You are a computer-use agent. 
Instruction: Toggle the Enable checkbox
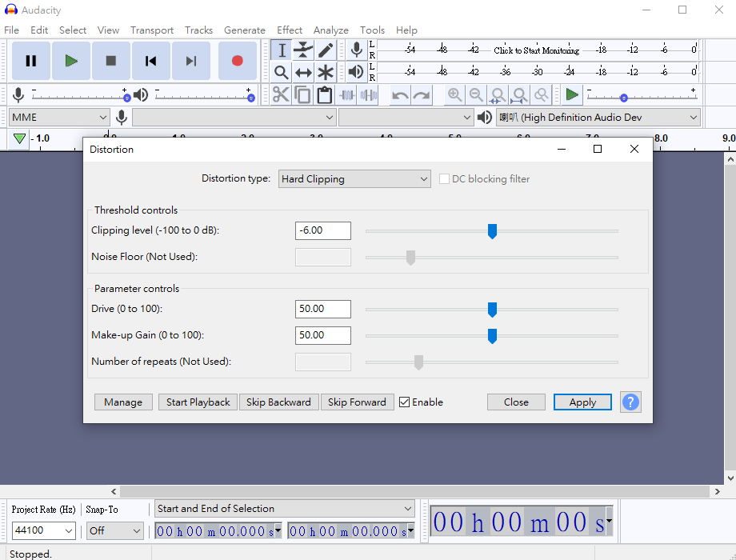coord(405,402)
